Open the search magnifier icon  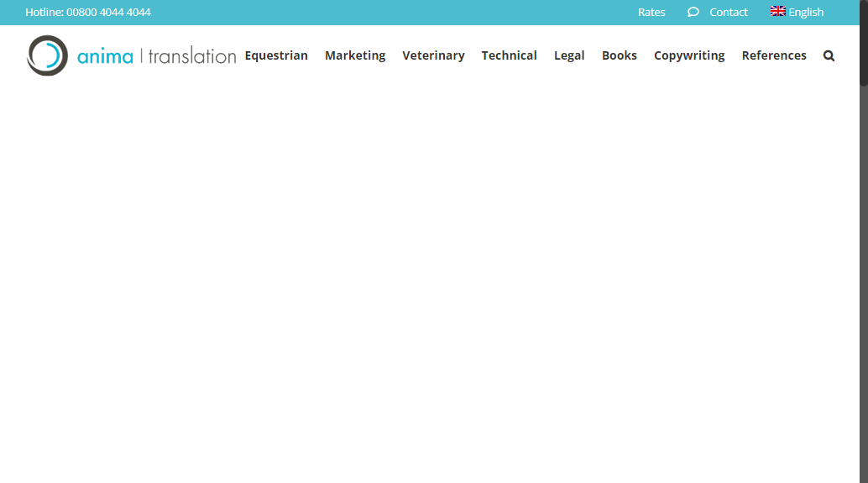[829, 55]
